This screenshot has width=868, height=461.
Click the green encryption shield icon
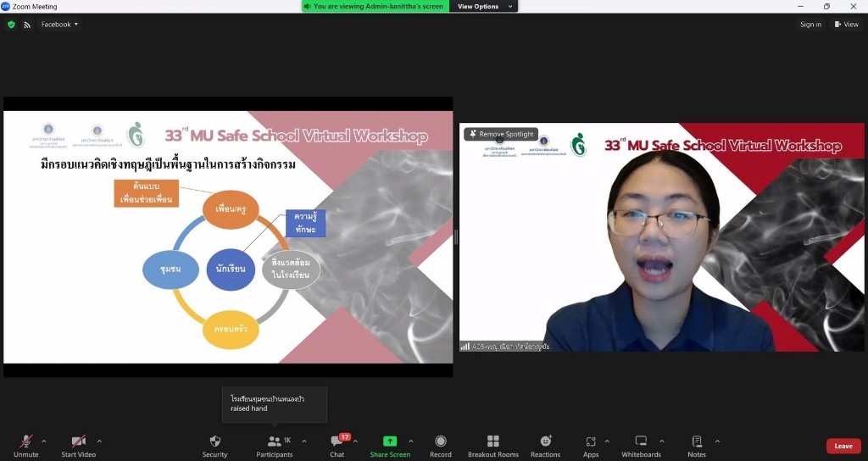pyautogui.click(x=11, y=25)
